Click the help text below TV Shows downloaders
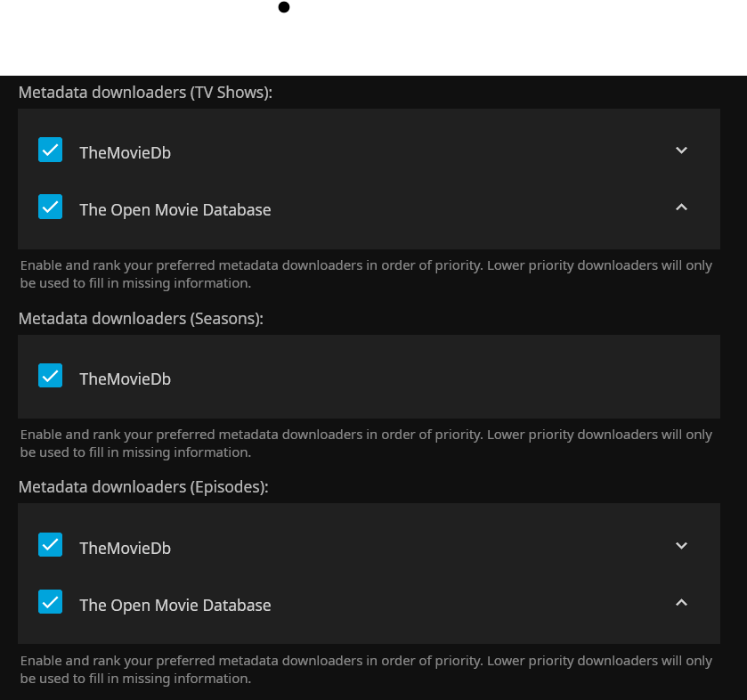 click(366, 274)
